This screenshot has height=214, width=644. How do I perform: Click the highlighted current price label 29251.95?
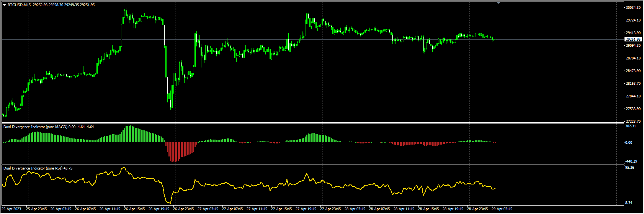point(633,40)
